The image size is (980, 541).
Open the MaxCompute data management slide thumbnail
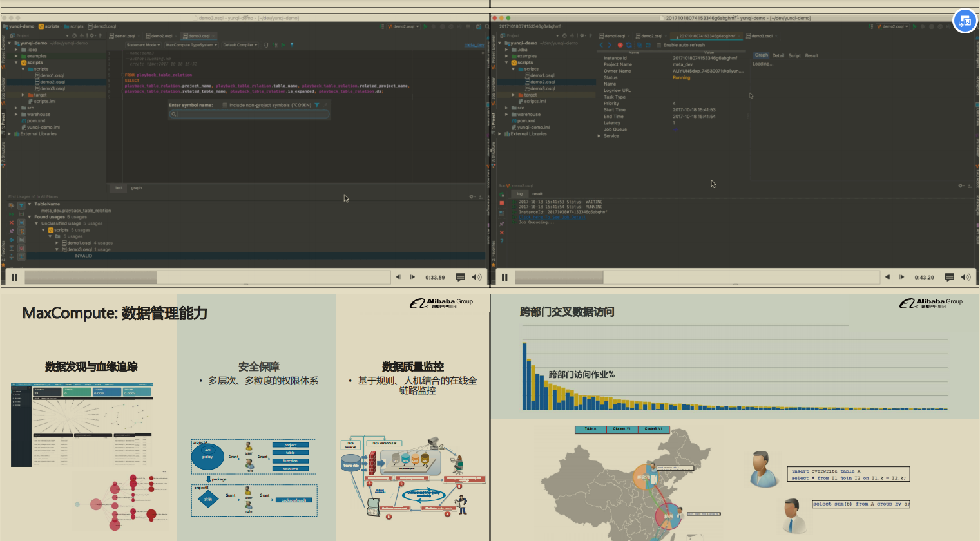tap(245, 417)
